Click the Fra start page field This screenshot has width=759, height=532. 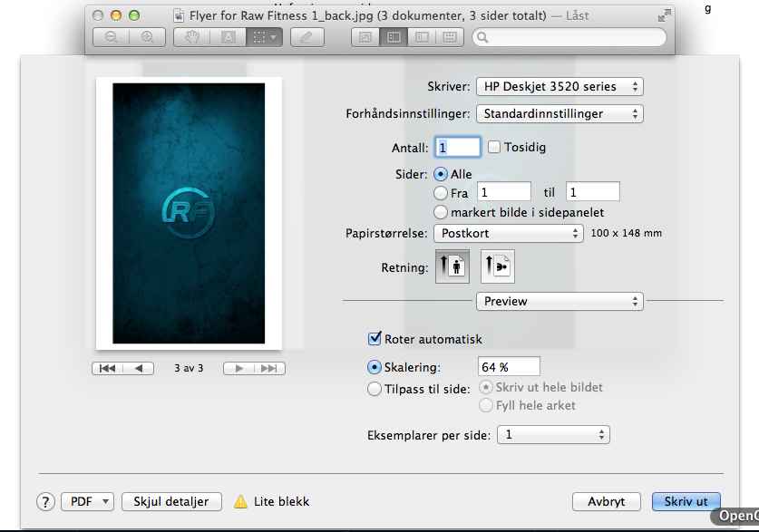[x=504, y=192]
